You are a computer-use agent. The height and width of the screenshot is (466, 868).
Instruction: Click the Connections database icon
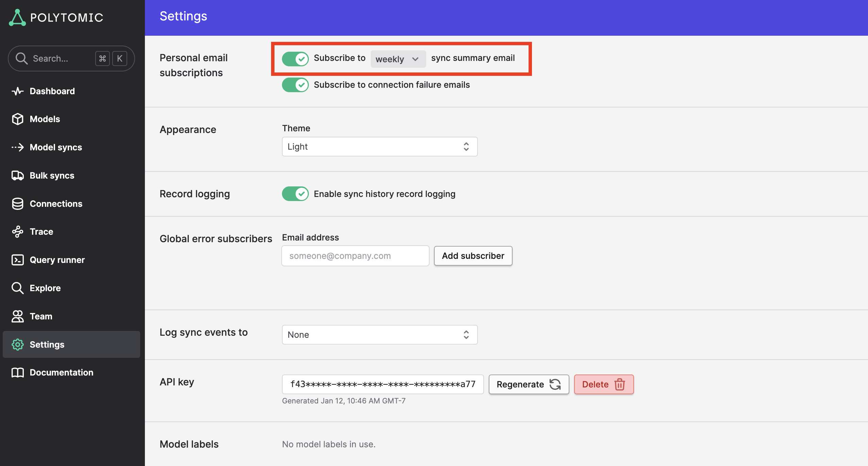(x=17, y=204)
